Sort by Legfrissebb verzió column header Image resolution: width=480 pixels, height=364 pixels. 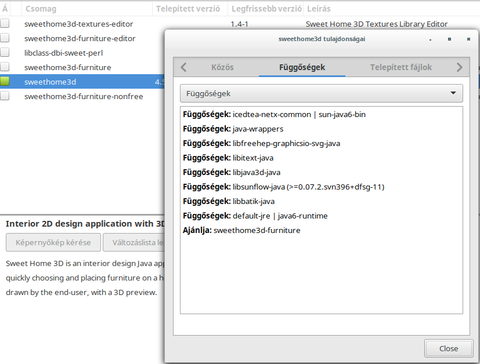point(266,9)
